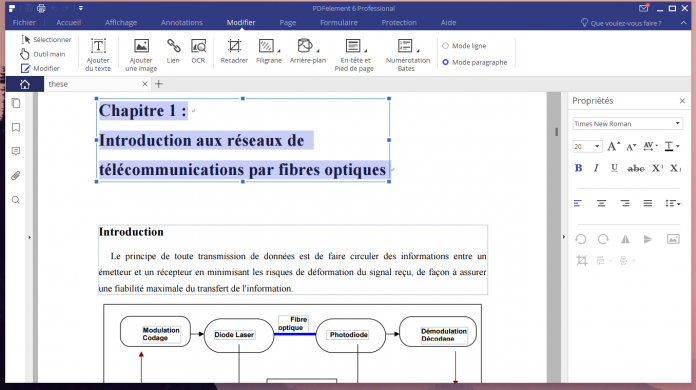This screenshot has width=696, height=390.
Task: Expand quick access toolbar dropdown
Action: point(81,8)
